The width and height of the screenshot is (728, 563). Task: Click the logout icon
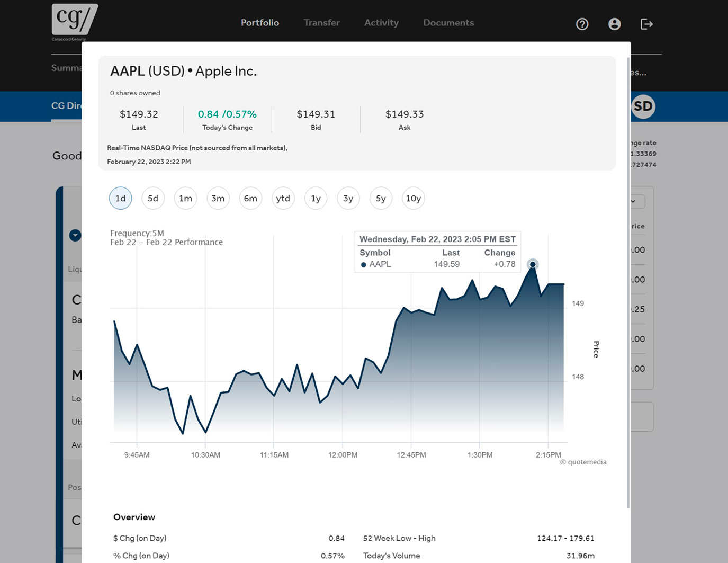click(646, 24)
